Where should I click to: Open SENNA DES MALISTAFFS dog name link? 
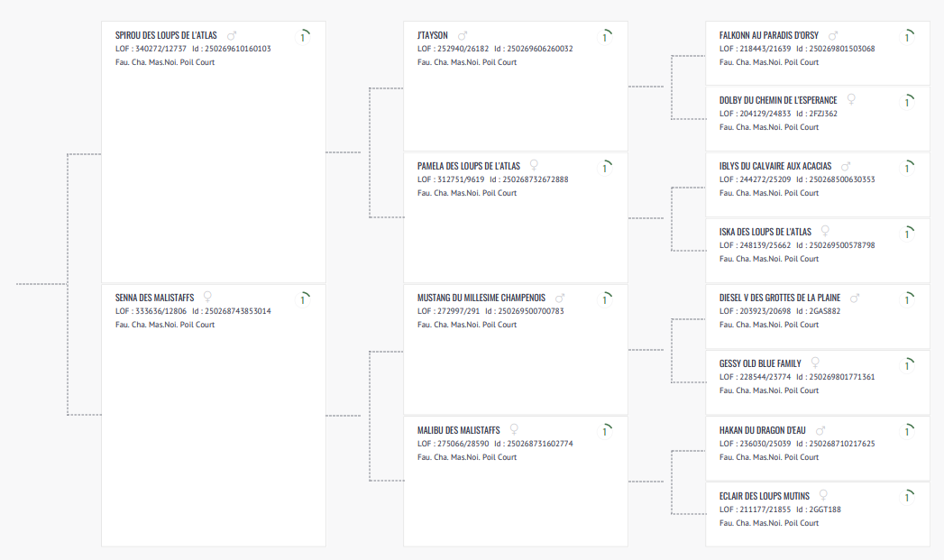click(x=155, y=298)
